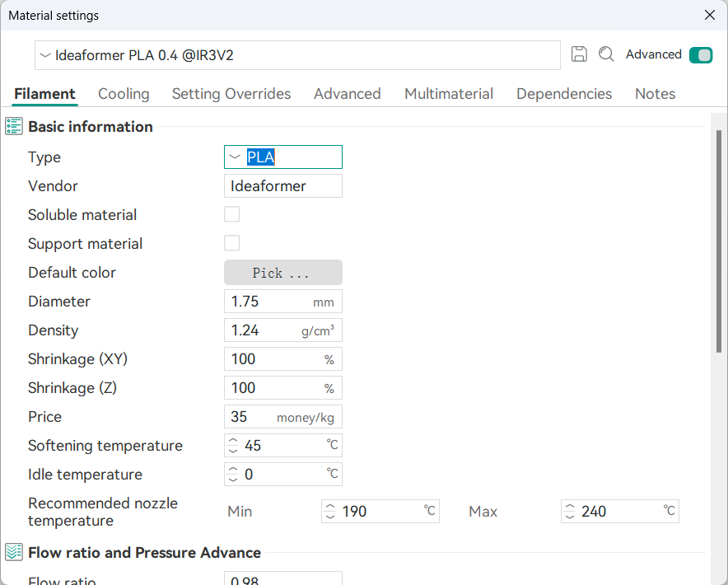Click the Basic information section icon
Screen dimensions: 728x585
pyautogui.click(x=14, y=126)
